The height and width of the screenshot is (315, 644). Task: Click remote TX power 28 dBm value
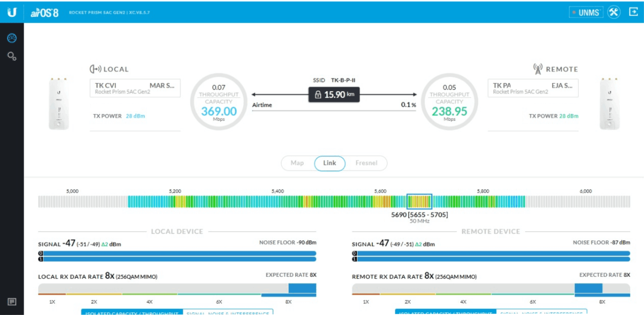tap(569, 116)
